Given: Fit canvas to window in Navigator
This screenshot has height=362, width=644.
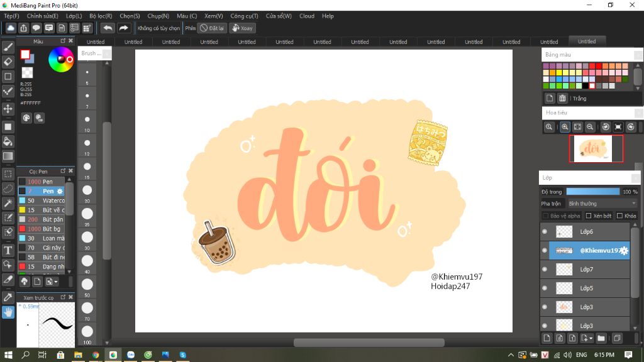Looking at the screenshot, I should tap(577, 127).
